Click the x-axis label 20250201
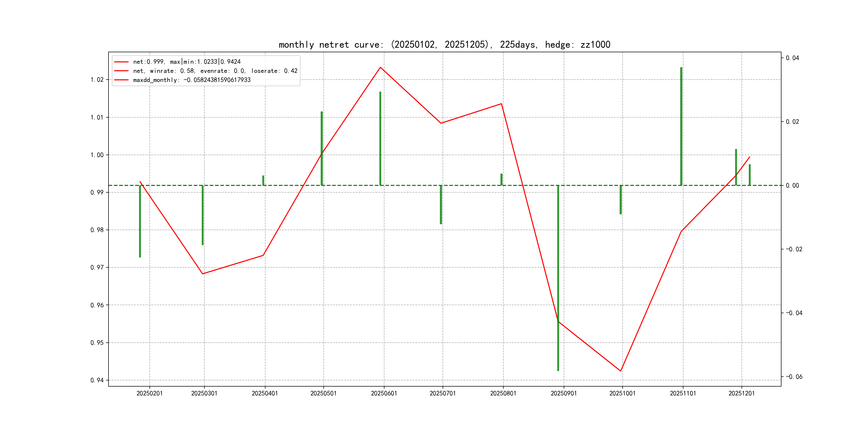Image resolution: width=868 pixels, height=434 pixels. point(149,393)
